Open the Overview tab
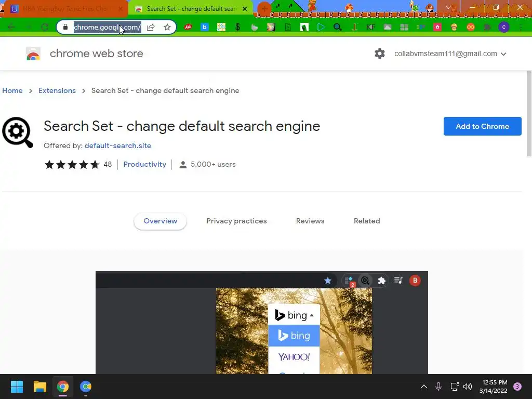Viewport: 532px width, 399px height. [160, 221]
